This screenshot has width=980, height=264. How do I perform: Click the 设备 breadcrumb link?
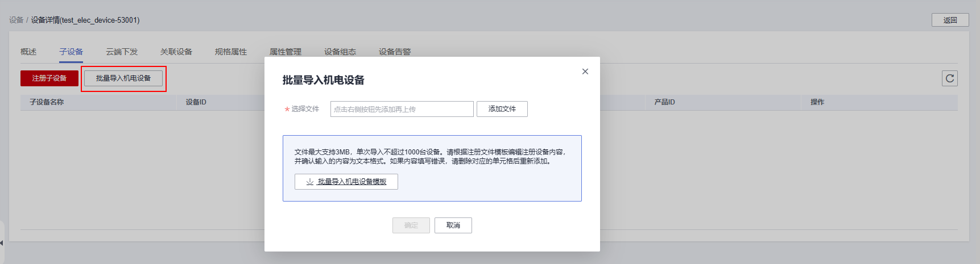[16, 20]
